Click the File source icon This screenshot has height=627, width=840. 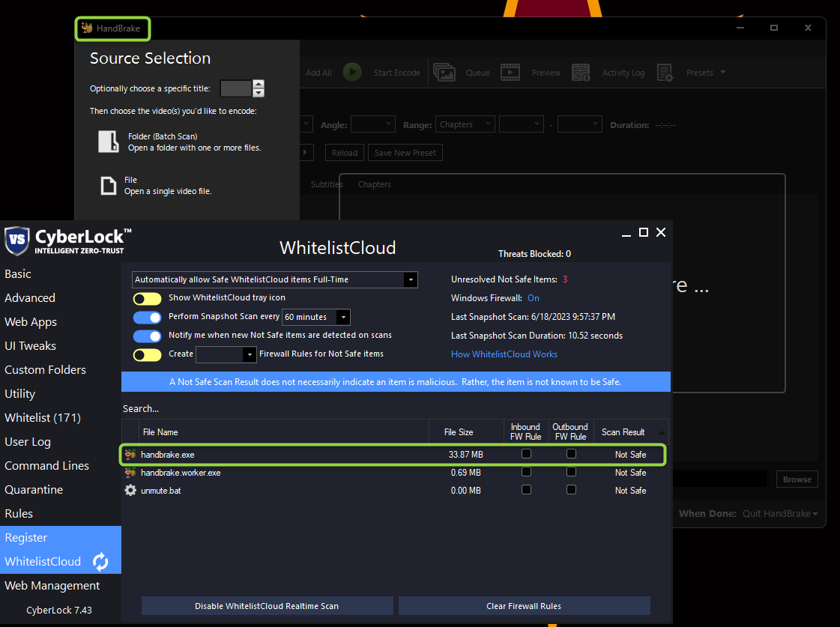coord(109,185)
